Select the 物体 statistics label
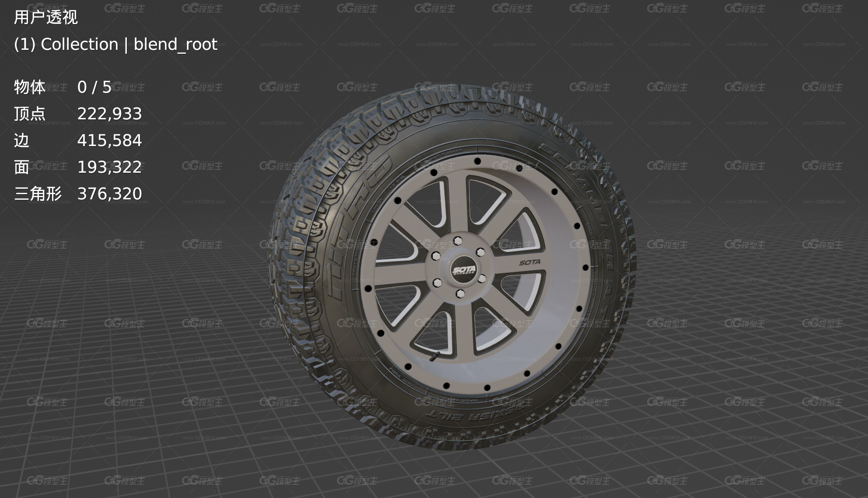This screenshot has width=868, height=498. [29, 87]
